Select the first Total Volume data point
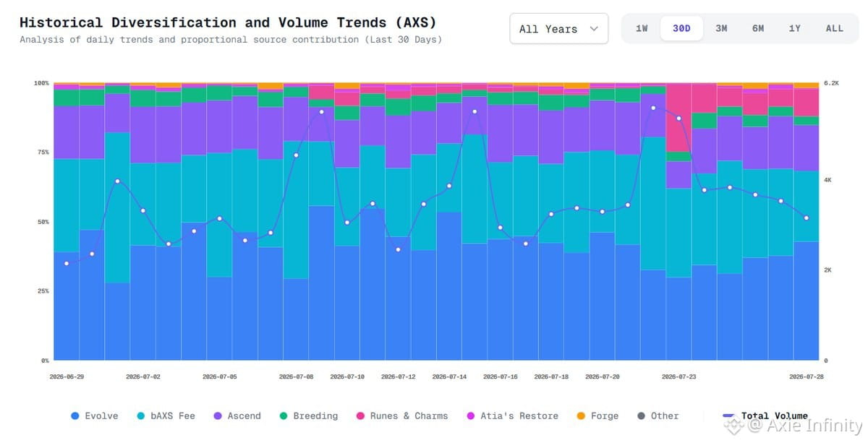This screenshot has width=868, height=443. [x=67, y=263]
